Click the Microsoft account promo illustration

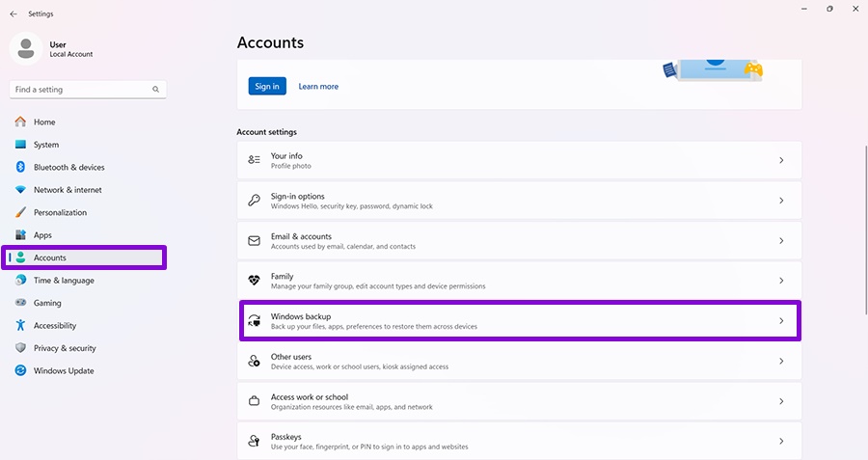point(713,70)
